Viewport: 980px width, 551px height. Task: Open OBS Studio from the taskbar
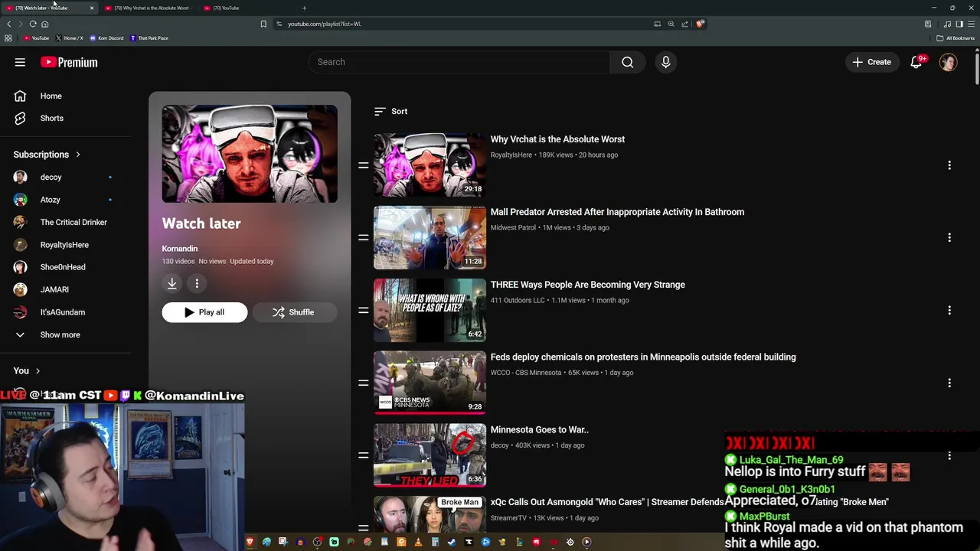(x=317, y=542)
